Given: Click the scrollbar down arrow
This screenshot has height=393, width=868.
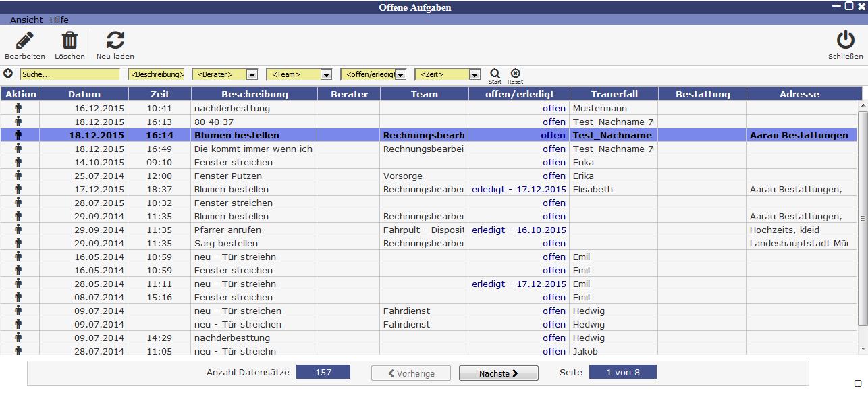Looking at the screenshot, I should pyautogui.click(x=862, y=349).
